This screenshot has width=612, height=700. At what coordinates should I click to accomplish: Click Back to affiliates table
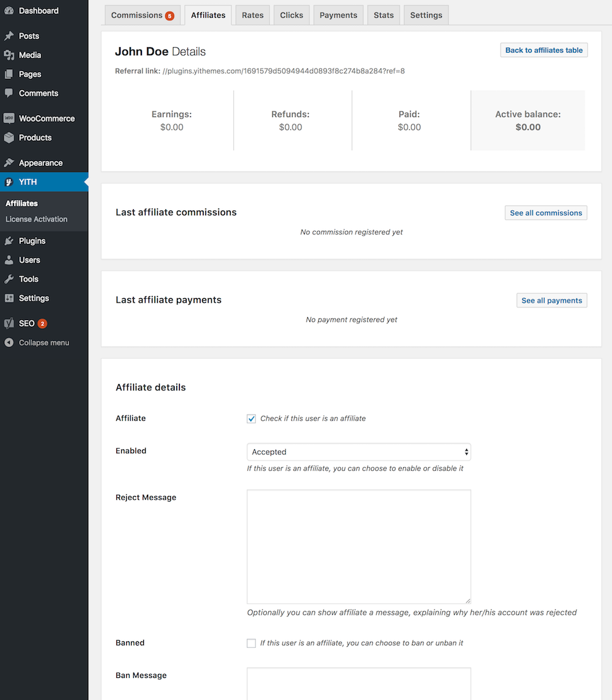(x=543, y=50)
